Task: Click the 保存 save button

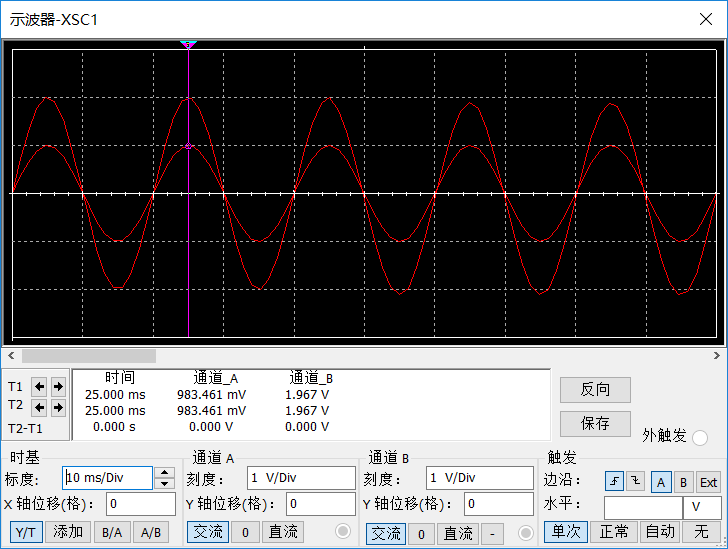Action: click(x=595, y=423)
